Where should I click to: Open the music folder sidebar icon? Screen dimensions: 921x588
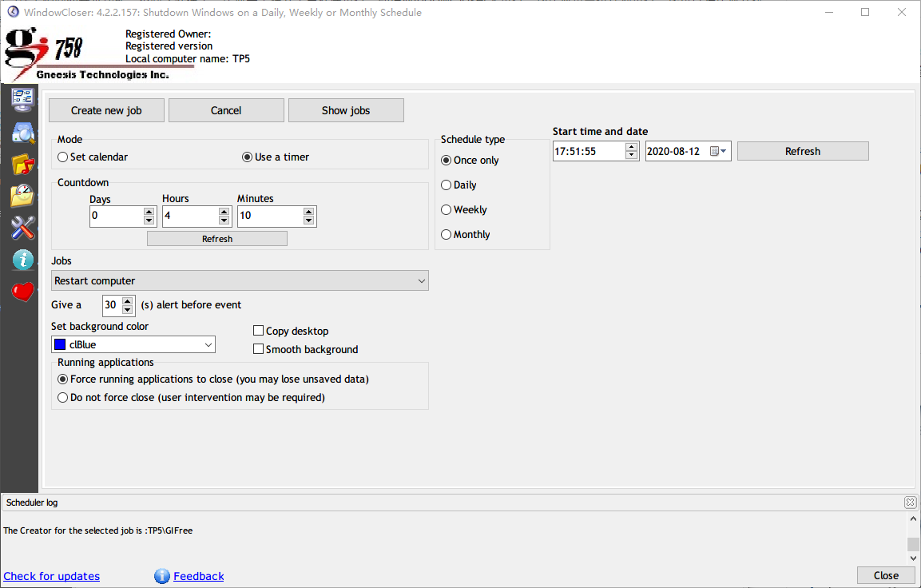(x=23, y=165)
